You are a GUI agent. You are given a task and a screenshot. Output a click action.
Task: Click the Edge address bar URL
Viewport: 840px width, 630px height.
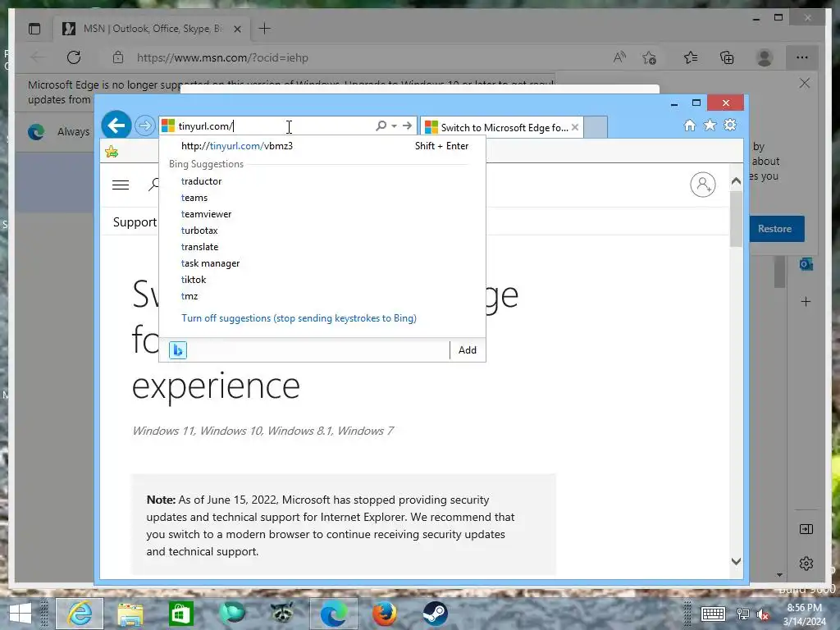pyautogui.click(x=222, y=58)
